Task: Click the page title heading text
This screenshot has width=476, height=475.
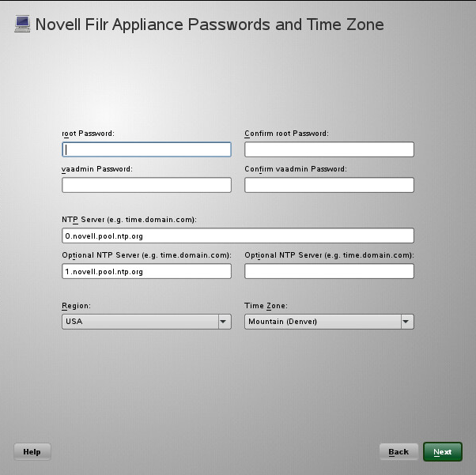Action: coord(210,25)
